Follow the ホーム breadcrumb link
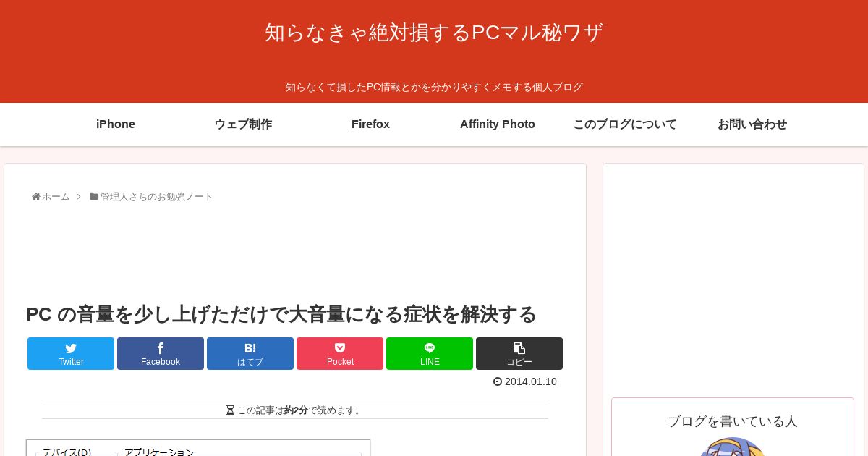This screenshot has height=456, width=868. coord(56,197)
